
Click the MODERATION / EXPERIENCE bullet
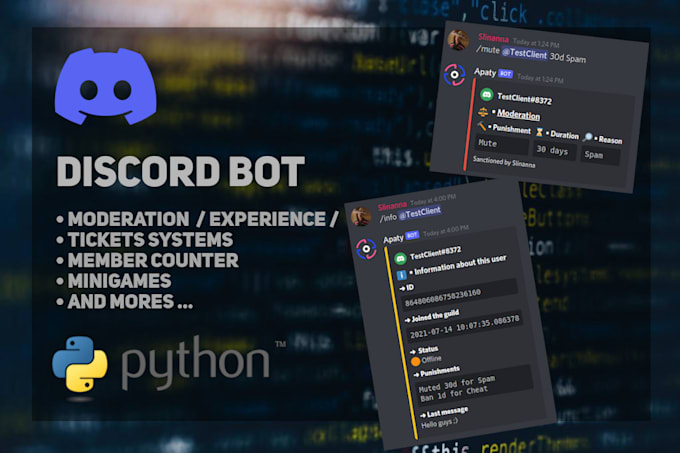[x=203, y=219]
